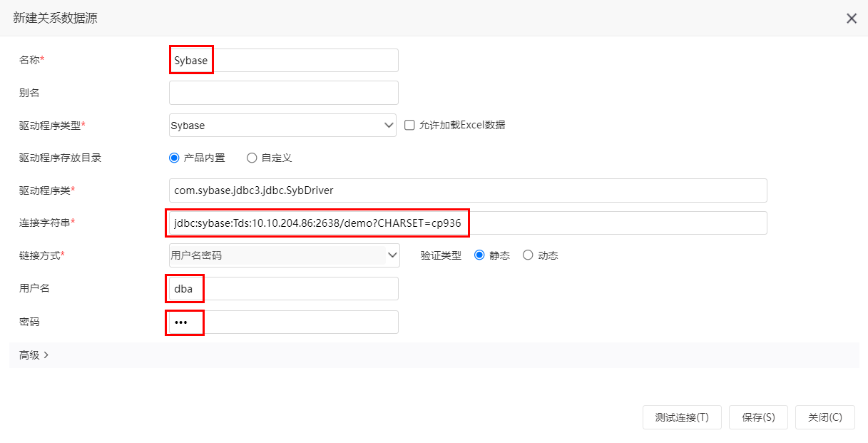
Task: Close the 新建关系数据源 dialog with X
Action: [x=852, y=19]
